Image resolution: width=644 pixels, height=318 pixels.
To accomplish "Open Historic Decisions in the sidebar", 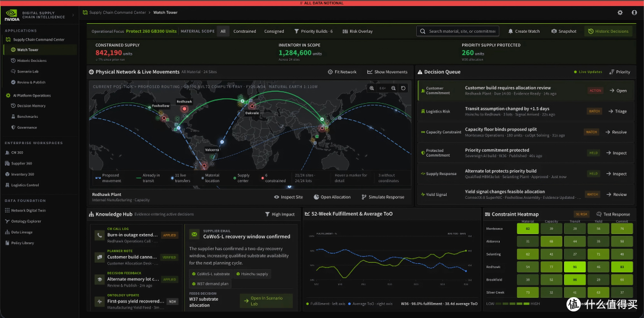I will (32, 61).
